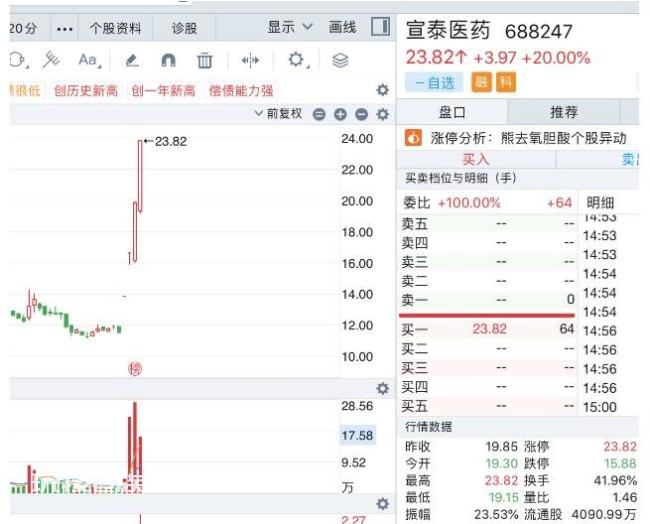Click the 明细 column header
Screen dimensions: 650x524
(x=600, y=203)
